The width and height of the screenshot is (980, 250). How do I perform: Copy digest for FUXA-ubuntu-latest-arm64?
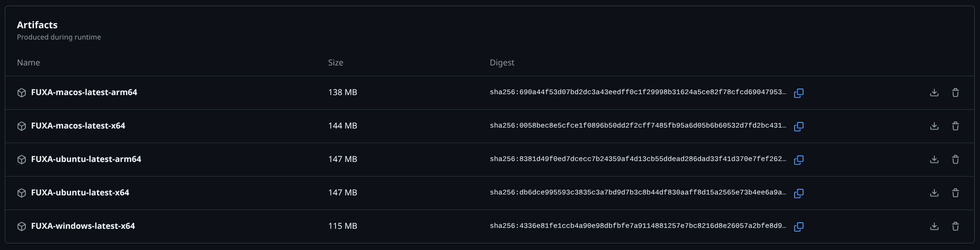pos(799,160)
